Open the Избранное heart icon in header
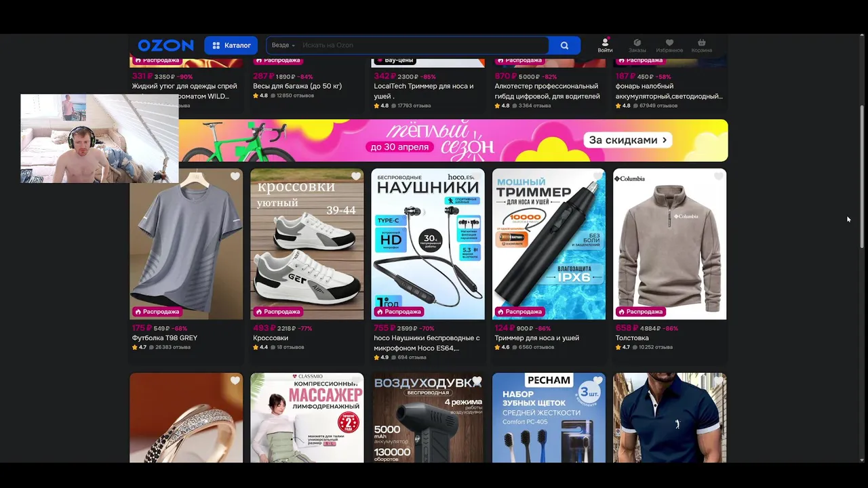868x488 pixels. click(x=669, y=45)
